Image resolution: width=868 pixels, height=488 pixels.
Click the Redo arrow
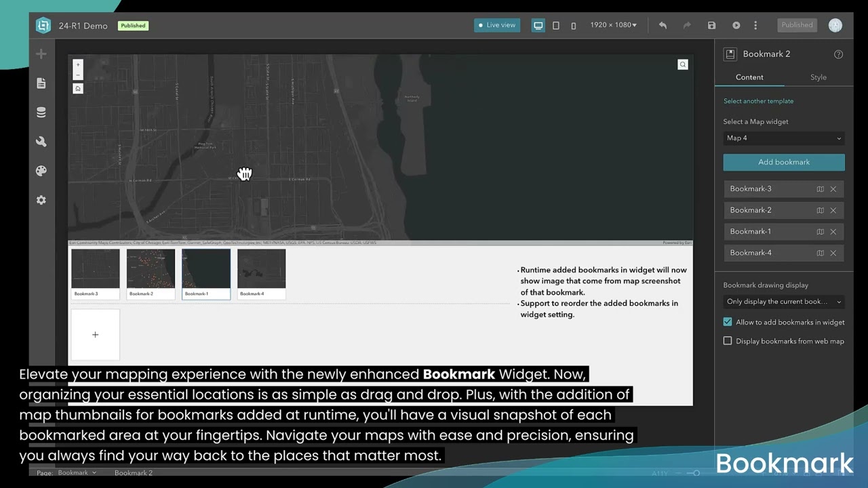[687, 25]
